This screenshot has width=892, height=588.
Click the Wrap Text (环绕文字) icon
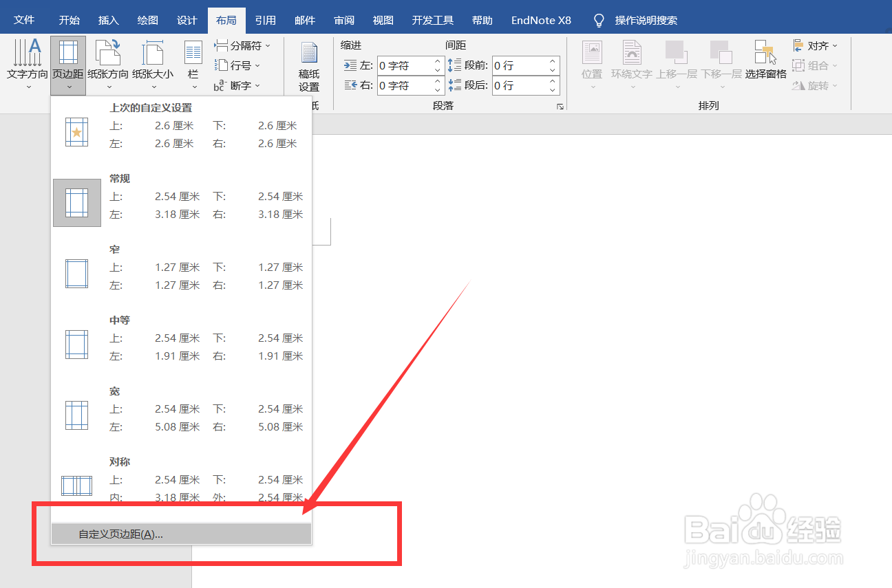click(x=632, y=65)
